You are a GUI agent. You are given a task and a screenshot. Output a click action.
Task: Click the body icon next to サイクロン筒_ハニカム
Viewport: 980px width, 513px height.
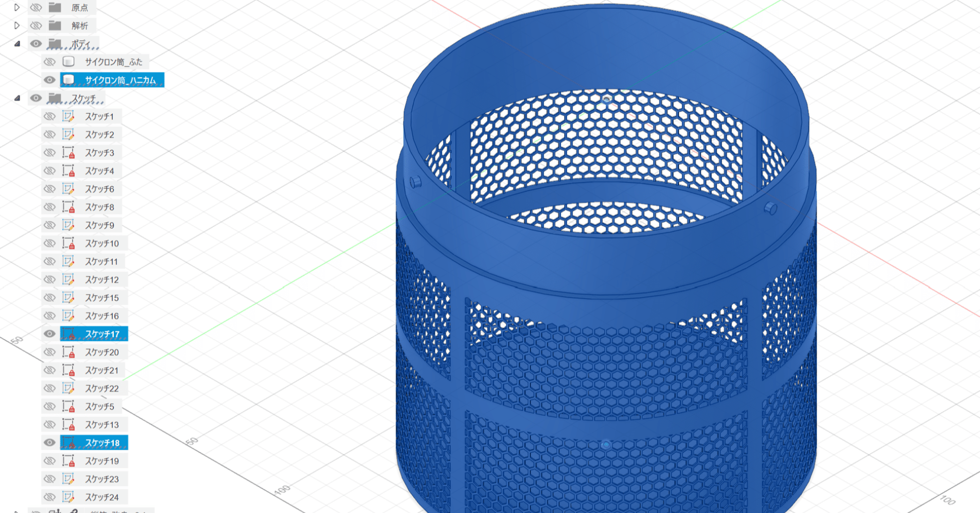click(69, 80)
